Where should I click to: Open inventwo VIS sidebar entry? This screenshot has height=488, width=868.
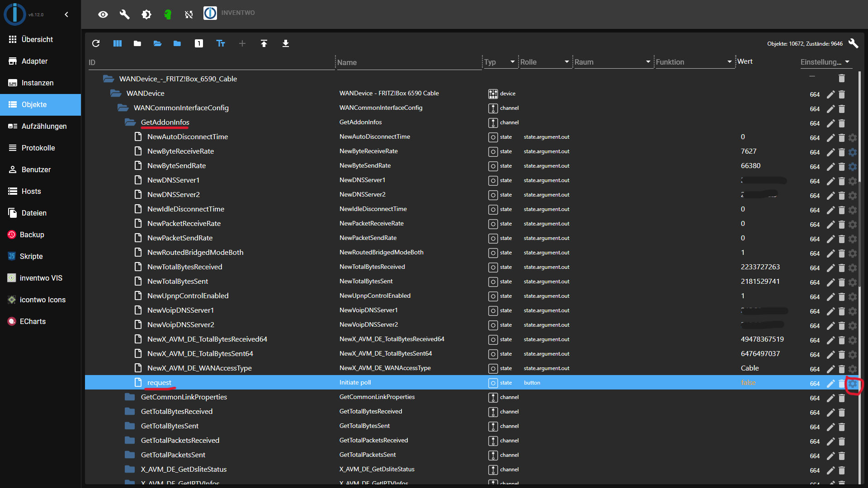click(x=41, y=278)
